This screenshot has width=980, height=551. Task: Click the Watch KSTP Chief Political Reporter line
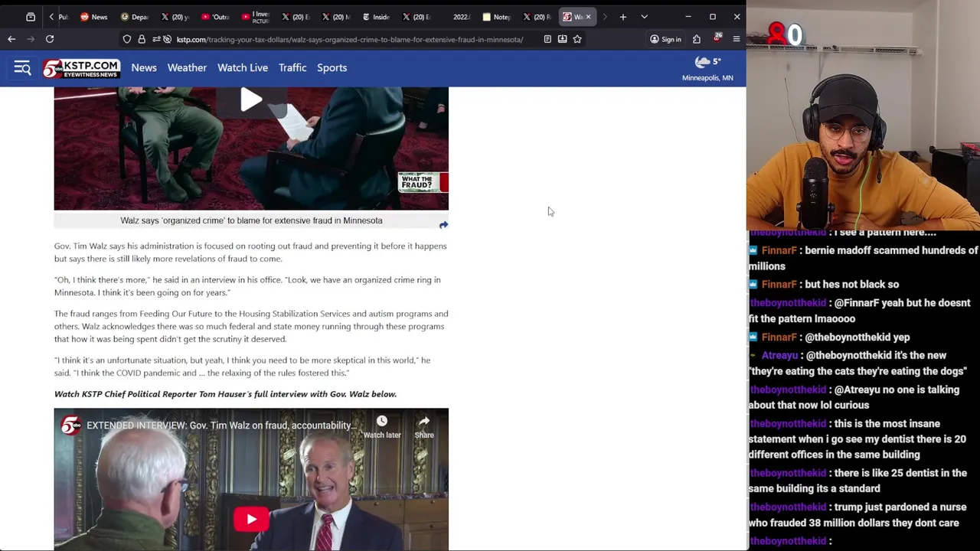point(225,394)
